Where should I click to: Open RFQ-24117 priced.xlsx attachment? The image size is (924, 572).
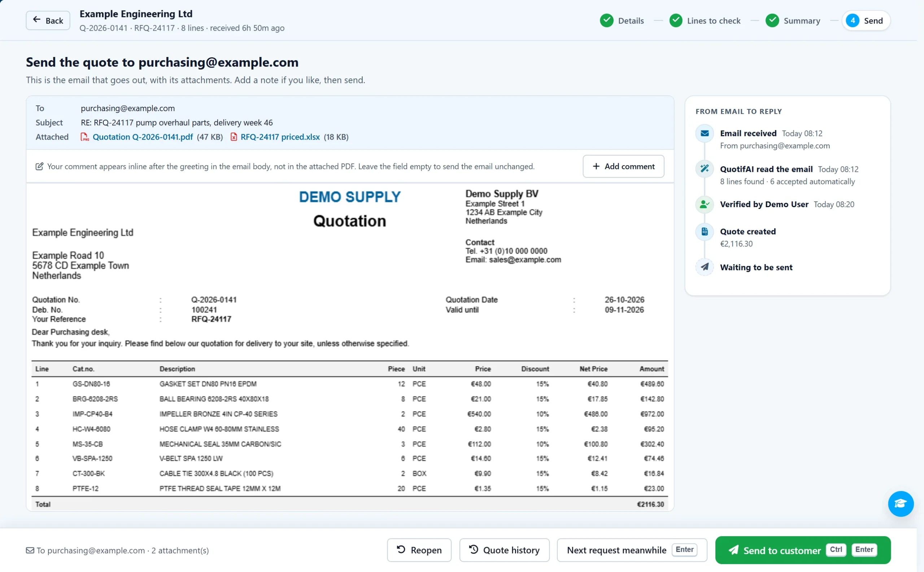pos(280,137)
